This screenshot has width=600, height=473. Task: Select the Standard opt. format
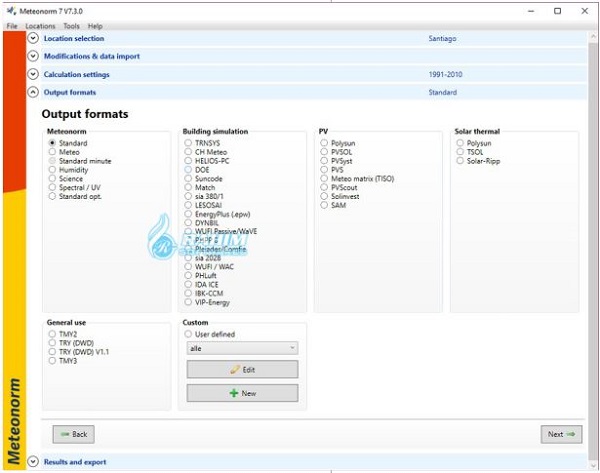[52, 196]
